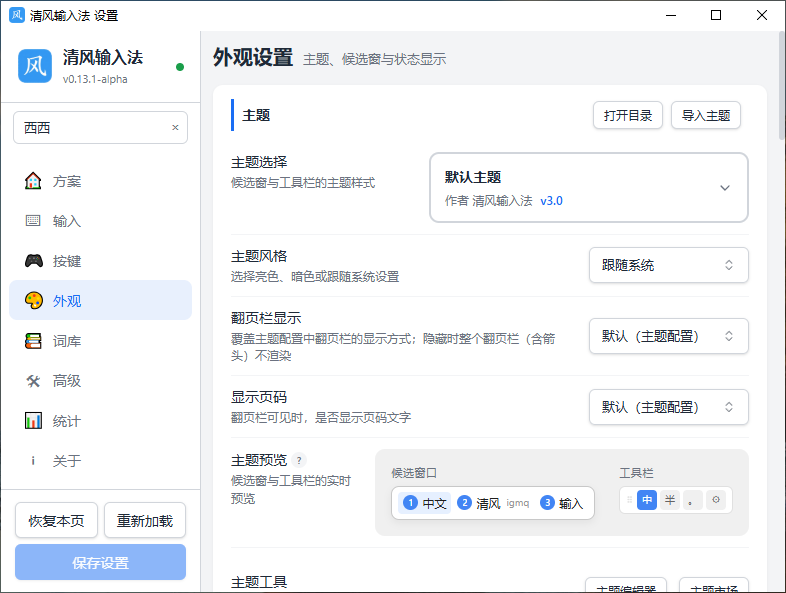Click the 重新加载 reload button
Viewport: 786px width, 593px height.
coord(145,521)
